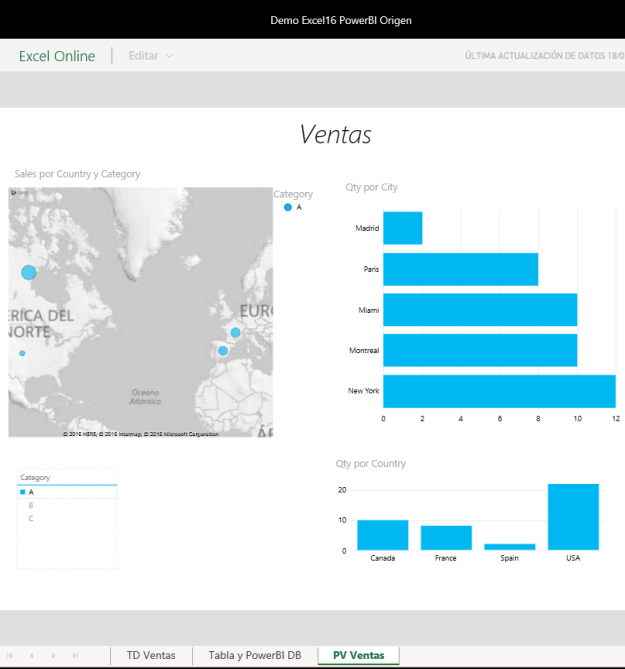Viewport: 625px width, 669px height.
Task: Click previous sheet navigation arrow
Action: [x=32, y=656]
